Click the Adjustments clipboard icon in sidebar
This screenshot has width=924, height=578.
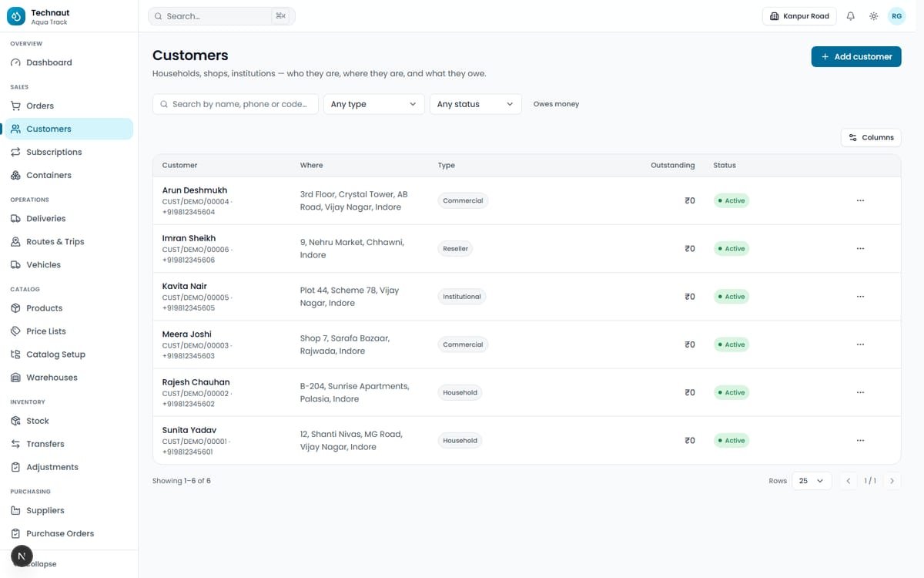15,466
